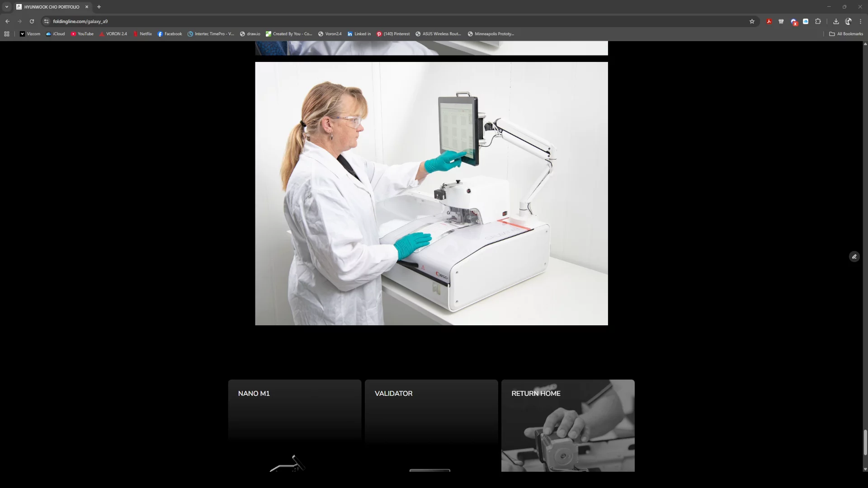Screen dimensions: 868x488
Task: Open the Linked in bookmark
Action: [x=359, y=34]
